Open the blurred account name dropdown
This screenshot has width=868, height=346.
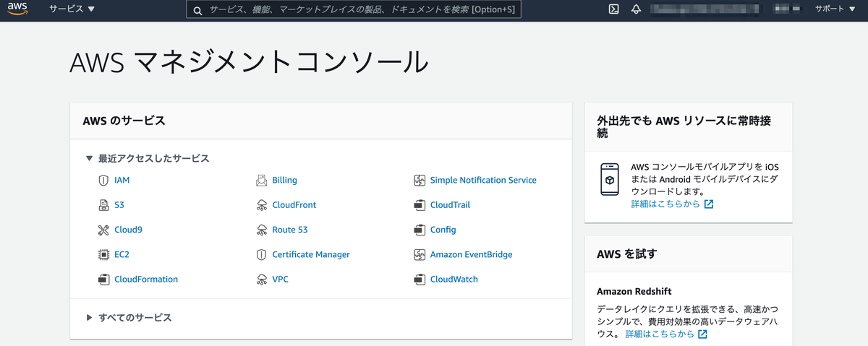[x=707, y=9]
